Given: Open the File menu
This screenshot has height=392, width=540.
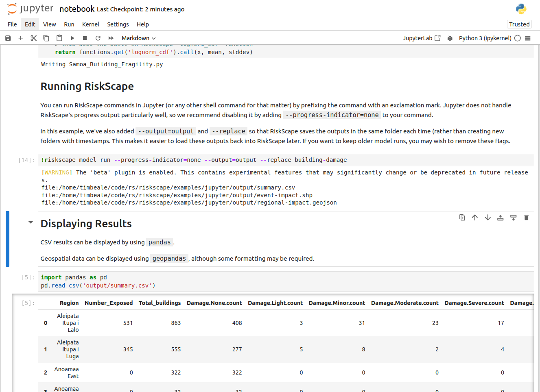Looking at the screenshot, I should coord(12,24).
